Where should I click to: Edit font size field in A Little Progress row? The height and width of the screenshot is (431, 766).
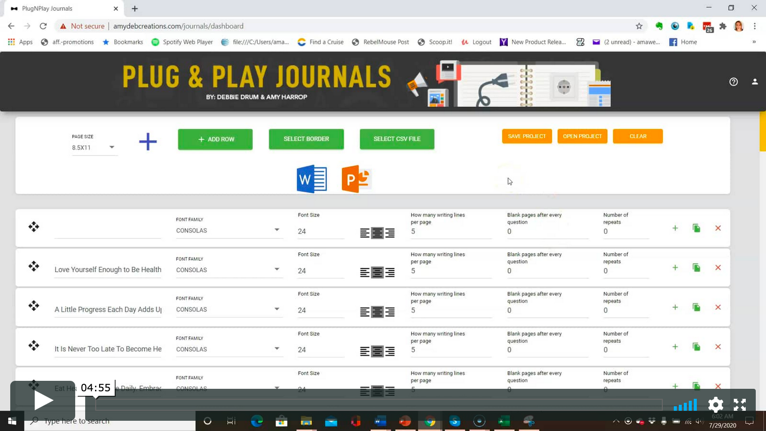point(321,310)
